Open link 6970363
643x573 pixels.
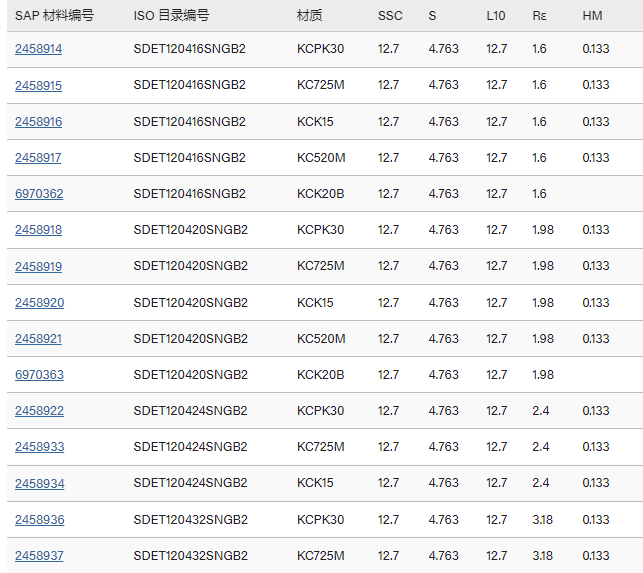point(39,375)
